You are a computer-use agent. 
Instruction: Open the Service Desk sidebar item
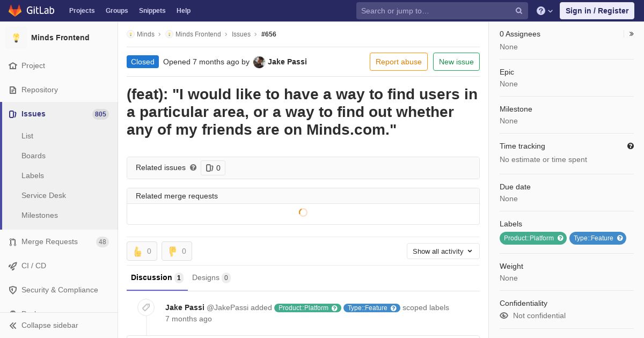pos(43,195)
